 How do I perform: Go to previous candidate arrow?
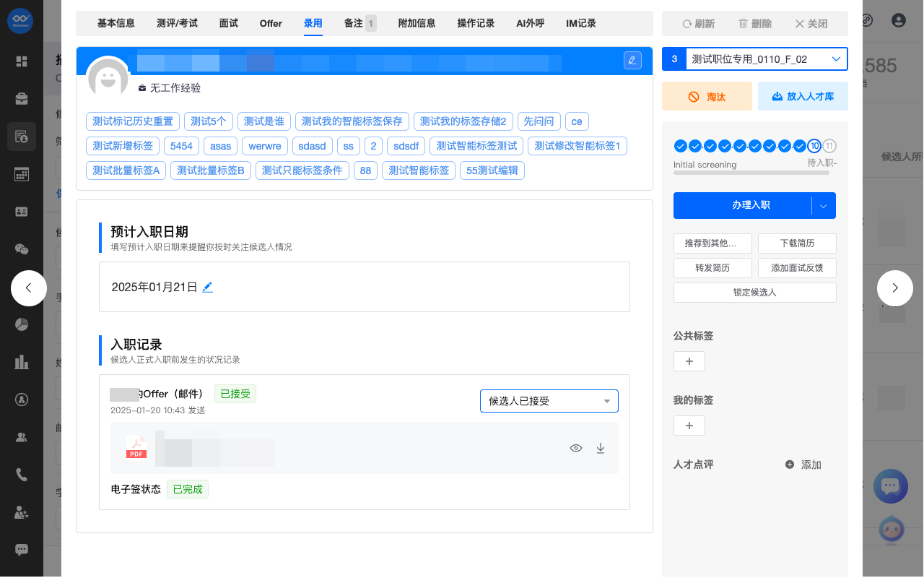[x=29, y=288]
